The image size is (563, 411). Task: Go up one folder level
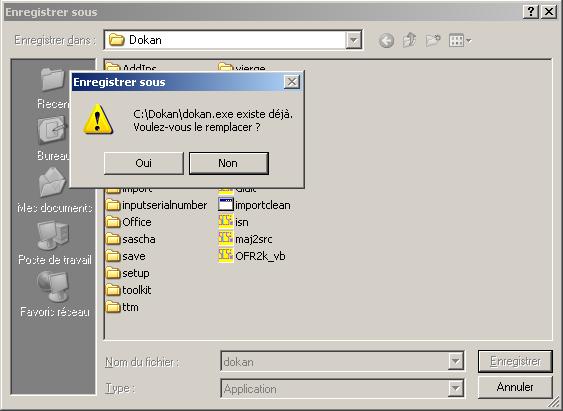click(409, 40)
